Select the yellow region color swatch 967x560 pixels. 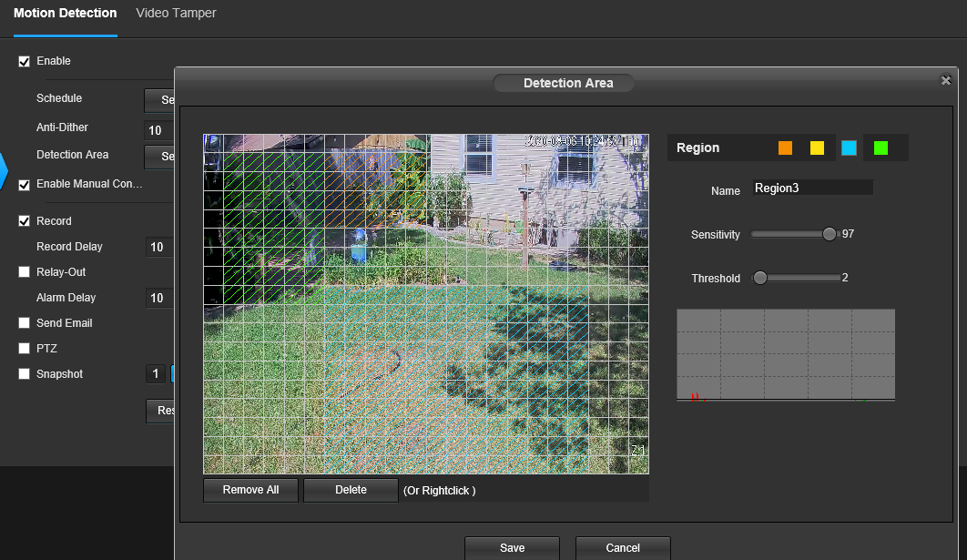pos(817,148)
